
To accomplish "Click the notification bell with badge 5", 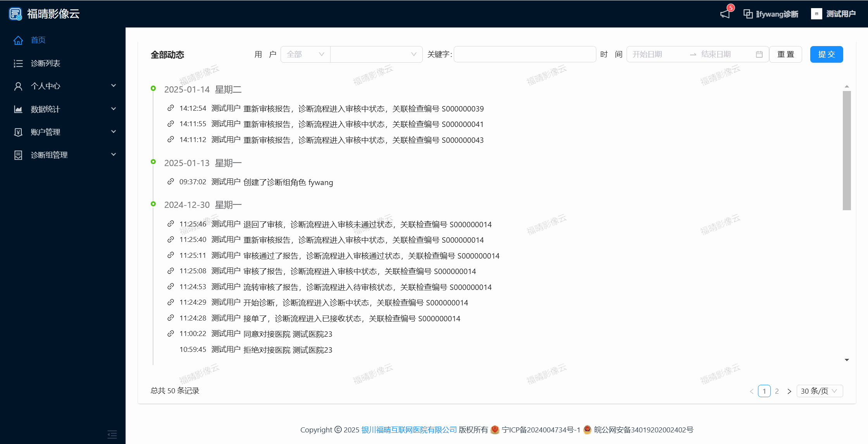I will 725,14.
